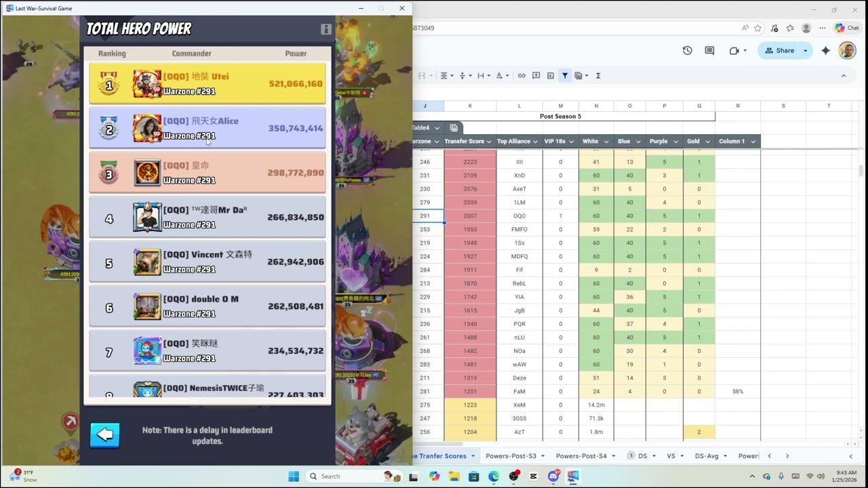This screenshot has width=868, height=488.
Task: Open File Explorer from the taskbar
Action: click(x=454, y=476)
